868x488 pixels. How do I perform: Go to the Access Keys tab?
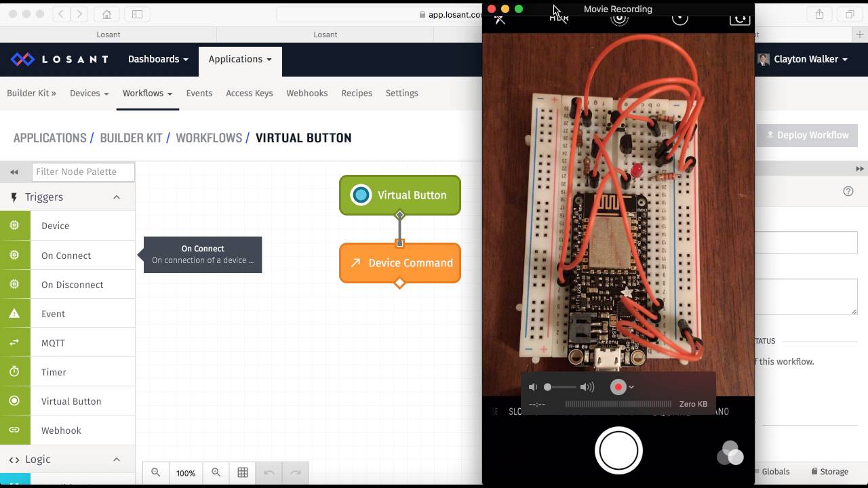point(250,93)
